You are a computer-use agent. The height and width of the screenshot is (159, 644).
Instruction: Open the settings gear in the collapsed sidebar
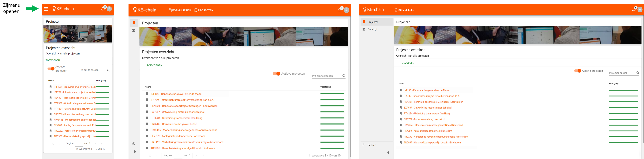[x=134, y=144]
